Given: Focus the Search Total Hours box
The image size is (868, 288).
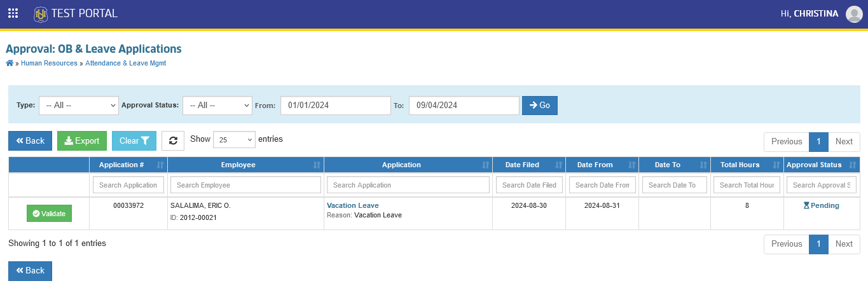Looking at the screenshot, I should (747, 185).
